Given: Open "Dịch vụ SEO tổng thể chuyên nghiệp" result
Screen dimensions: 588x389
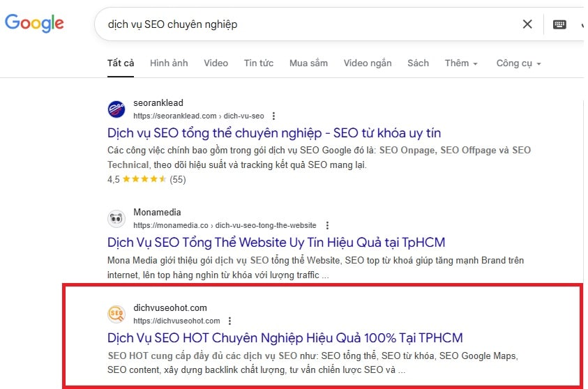Looking at the screenshot, I should click(274, 132).
